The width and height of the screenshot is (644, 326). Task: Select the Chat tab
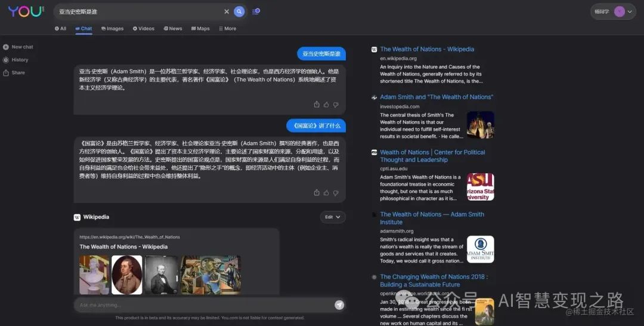click(x=83, y=29)
